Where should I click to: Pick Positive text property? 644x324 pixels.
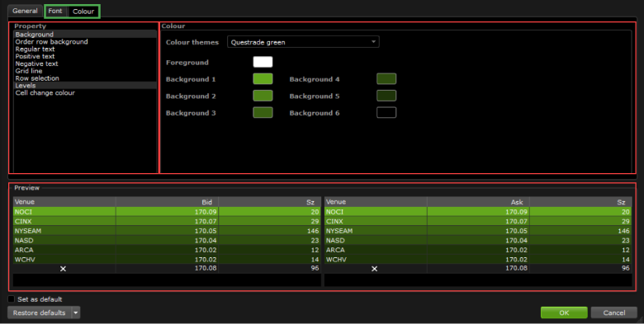coord(85,57)
